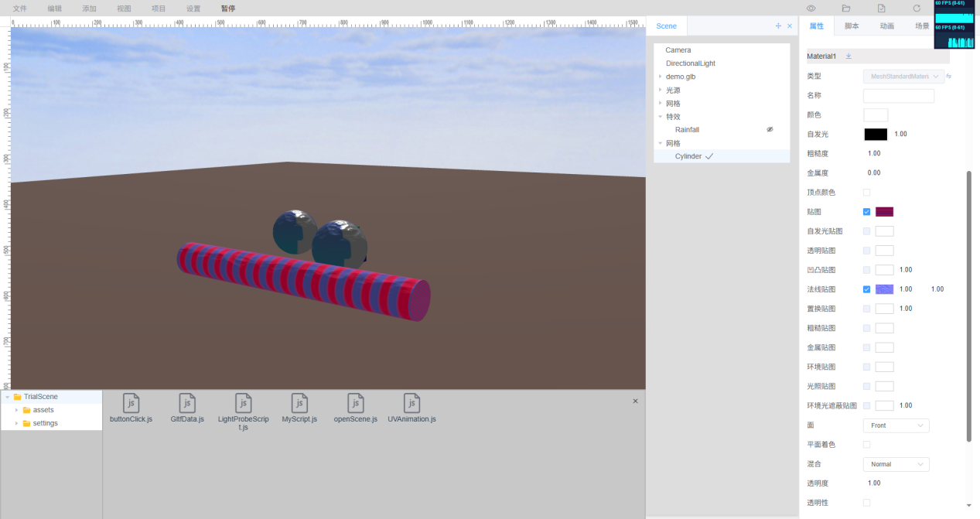The image size is (980, 519).
Task: Expand the demo.glb tree node
Action: pos(661,77)
